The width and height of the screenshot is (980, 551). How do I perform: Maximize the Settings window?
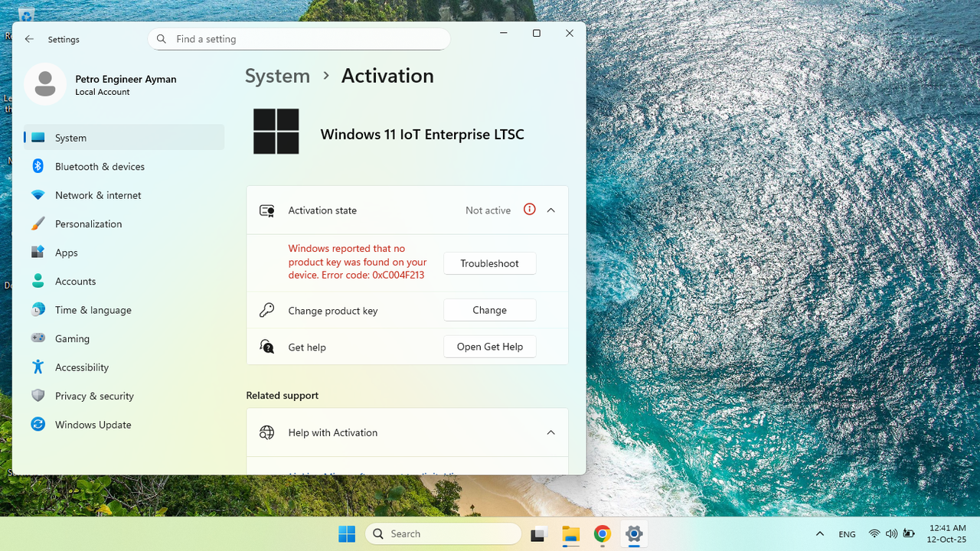(537, 33)
